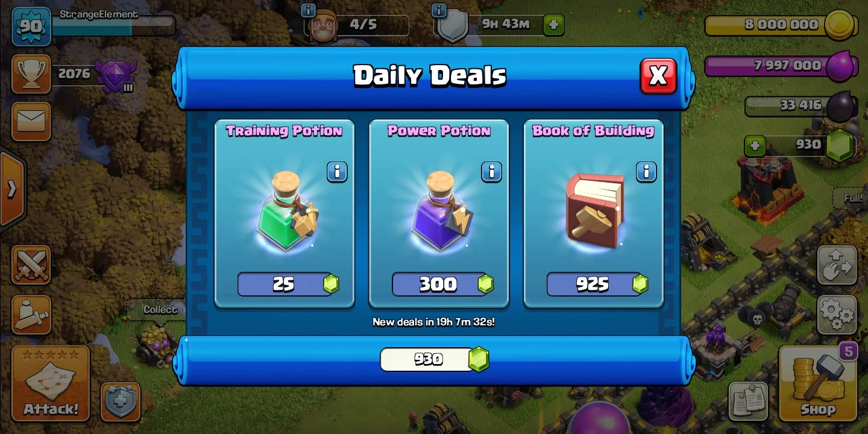Open the layout editor hand icon
Screen dimensions: 868x434
(x=837, y=265)
